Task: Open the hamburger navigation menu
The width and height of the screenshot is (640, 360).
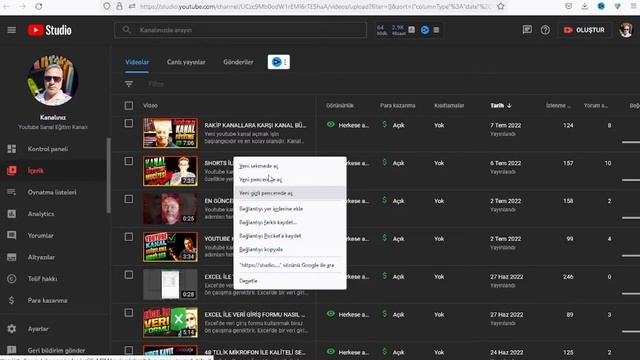Action: click(x=11, y=30)
